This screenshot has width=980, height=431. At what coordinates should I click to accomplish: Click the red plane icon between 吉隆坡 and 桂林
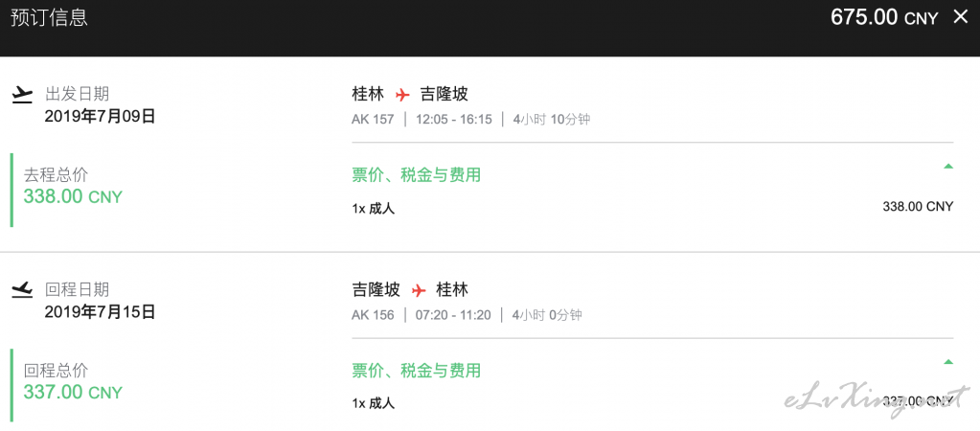(419, 290)
